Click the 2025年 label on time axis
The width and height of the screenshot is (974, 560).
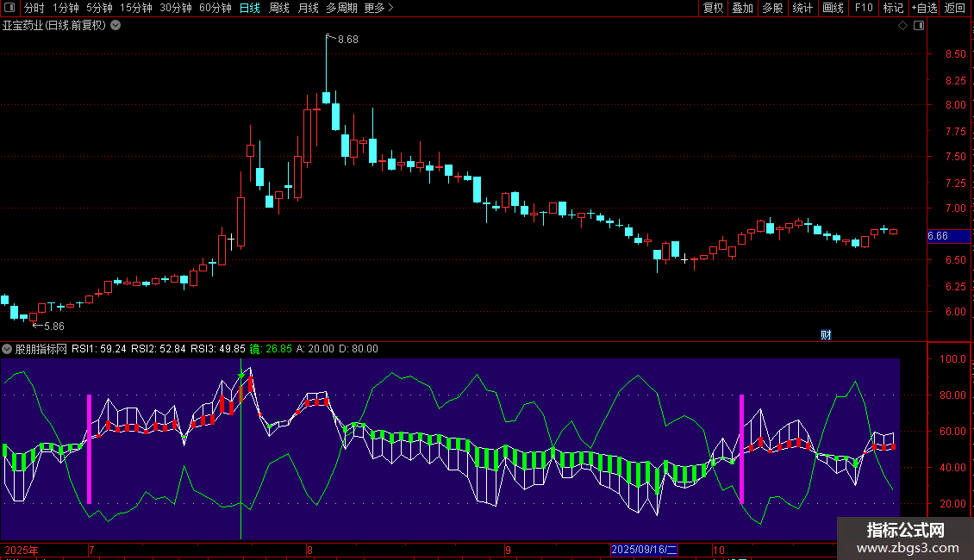(22, 550)
